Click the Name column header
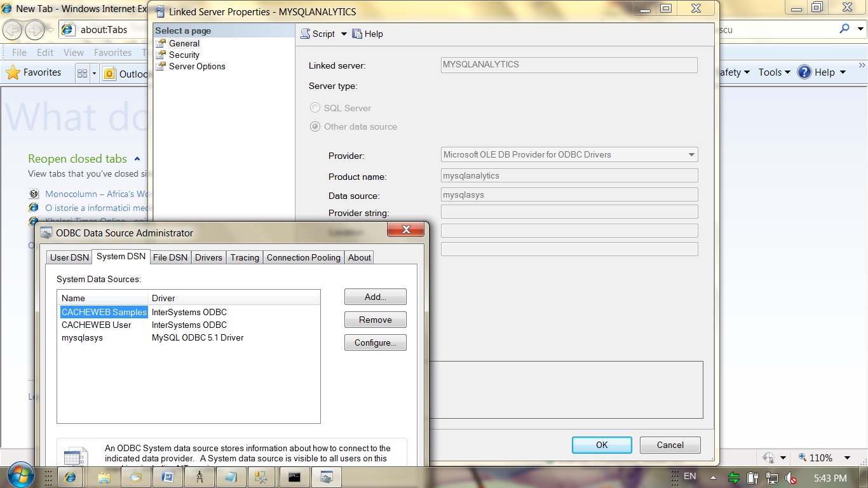The height and width of the screenshot is (488, 868). 103,298
